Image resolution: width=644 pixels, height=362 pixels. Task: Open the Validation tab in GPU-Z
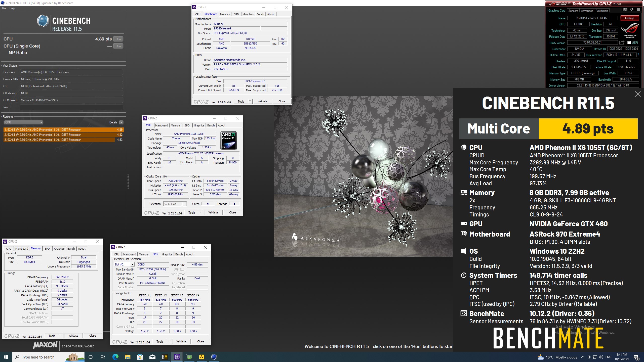[x=602, y=11]
